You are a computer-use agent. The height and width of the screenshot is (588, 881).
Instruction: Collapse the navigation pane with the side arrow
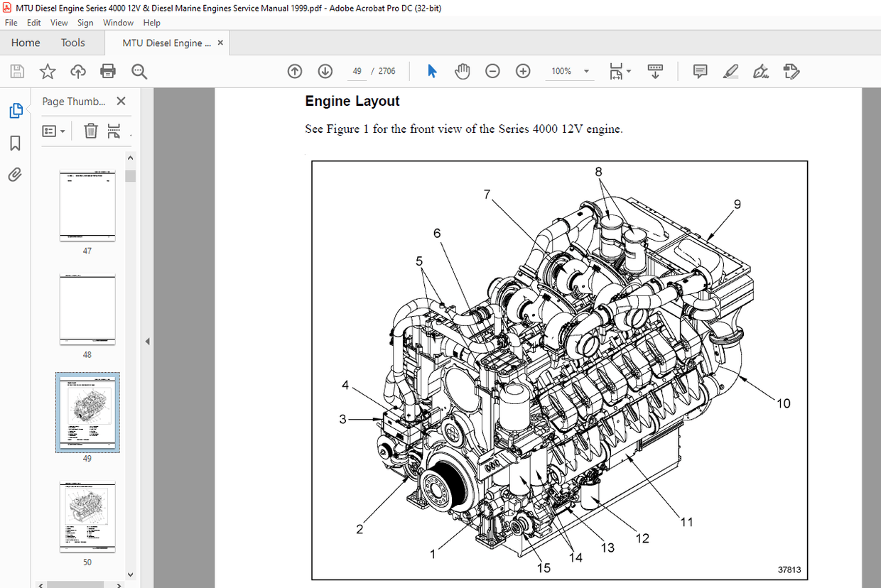147,341
